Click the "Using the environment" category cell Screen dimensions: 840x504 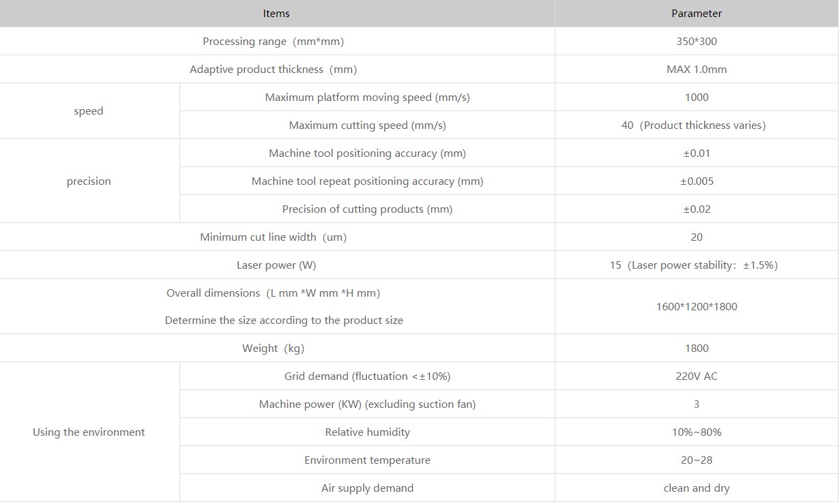point(89,432)
